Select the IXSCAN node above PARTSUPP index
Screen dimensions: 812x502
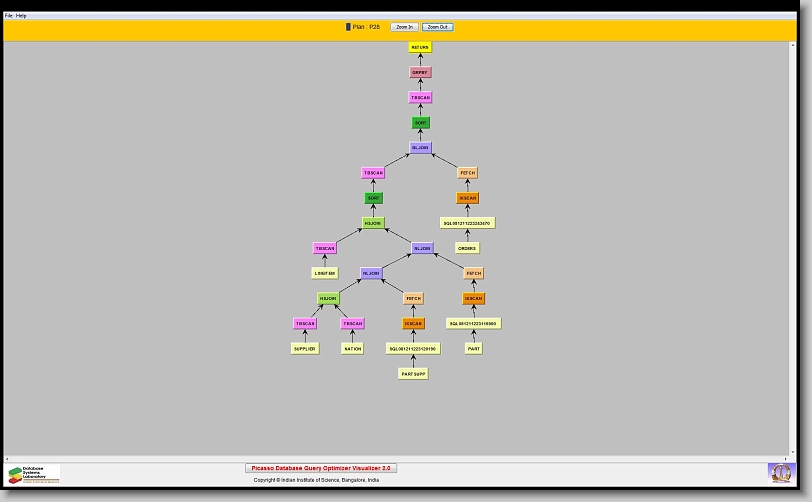[413, 324]
